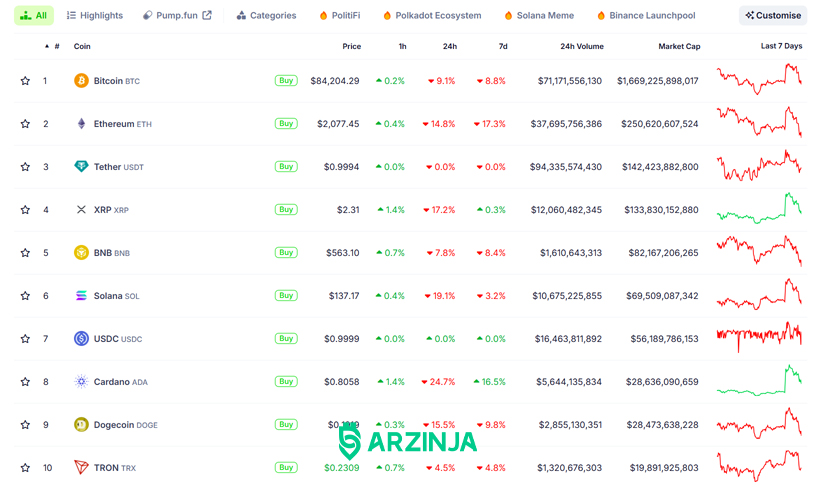Select the All tab

[x=34, y=16]
